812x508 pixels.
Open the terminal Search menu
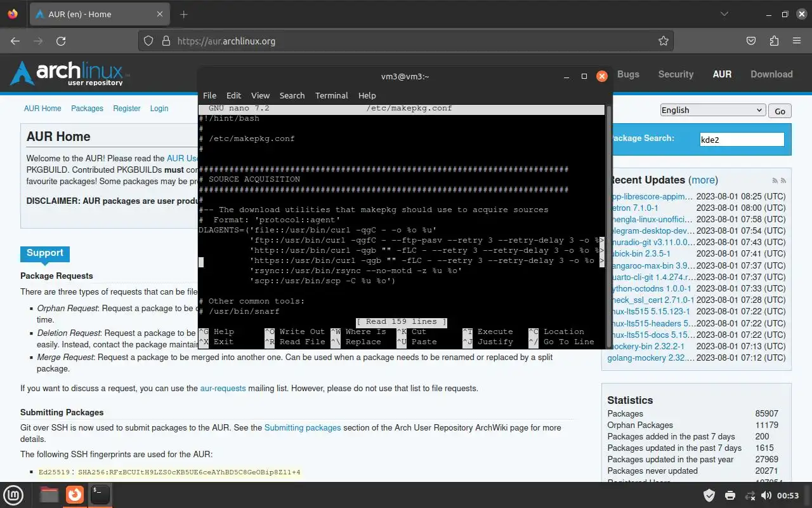(x=292, y=95)
